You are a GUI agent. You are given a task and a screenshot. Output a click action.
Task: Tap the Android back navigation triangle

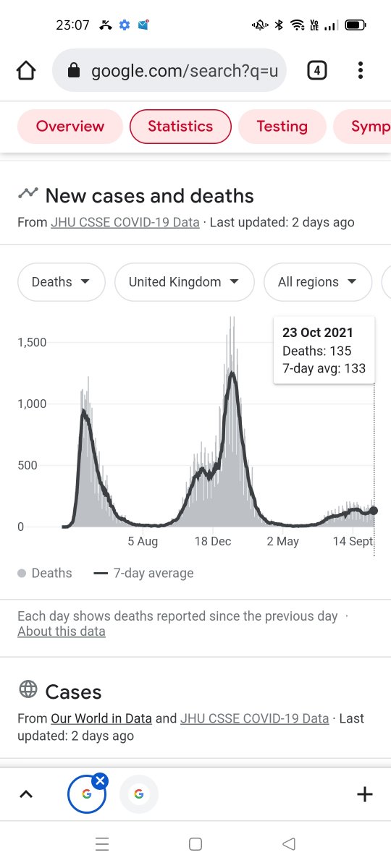(289, 843)
